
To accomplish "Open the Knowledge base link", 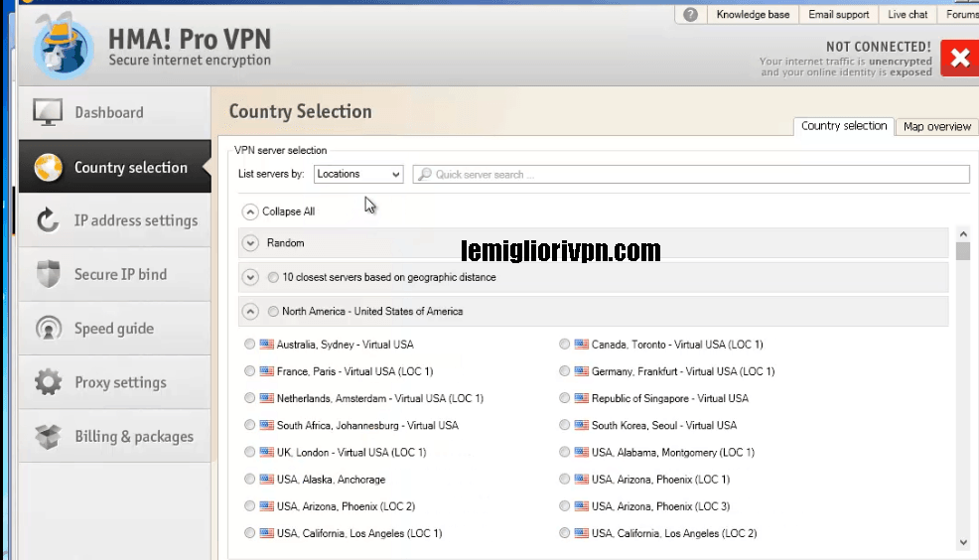I will pos(753,14).
